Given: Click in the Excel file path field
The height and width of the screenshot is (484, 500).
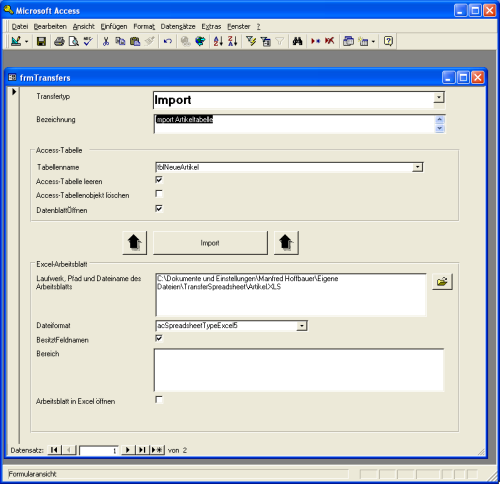Looking at the screenshot, I should point(291,295).
